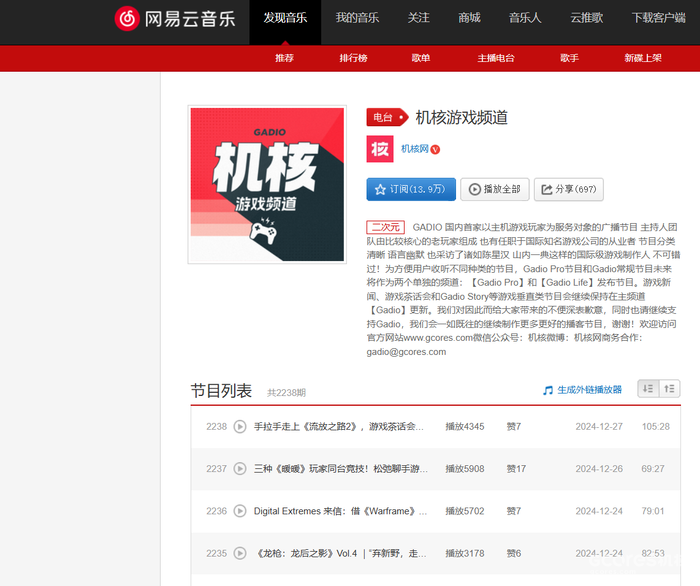
Task: Click the 共2238期 episode count
Action: pyautogui.click(x=286, y=393)
